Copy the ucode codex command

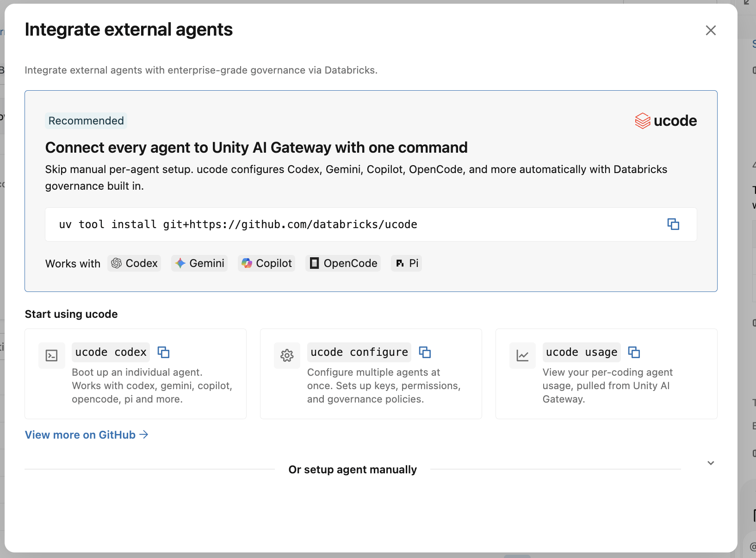tap(164, 352)
